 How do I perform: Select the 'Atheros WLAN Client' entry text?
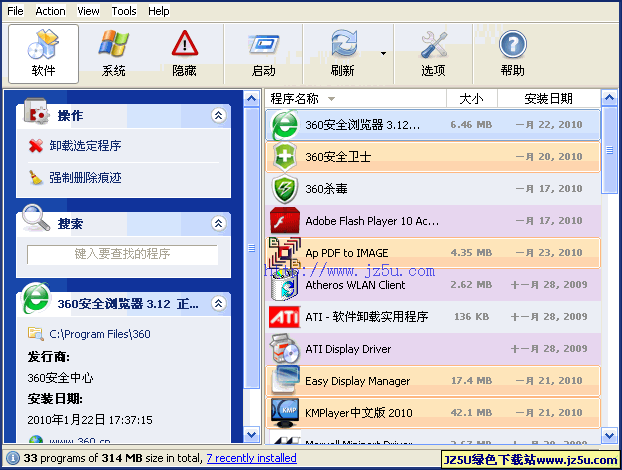pyautogui.click(x=355, y=285)
